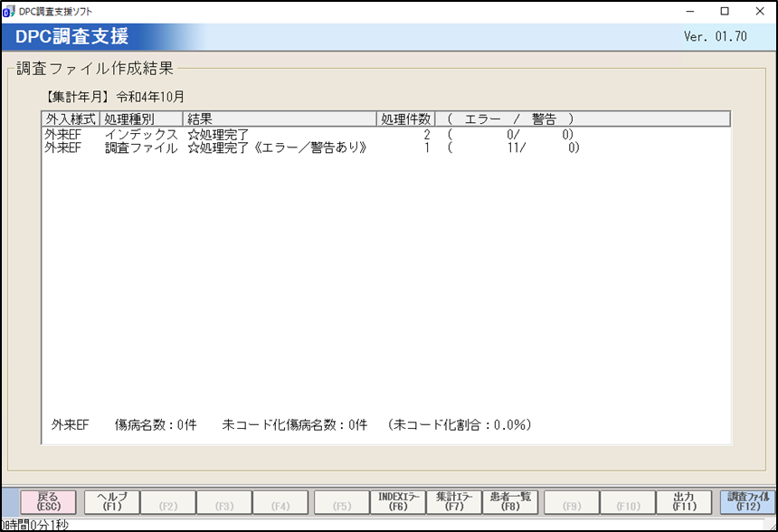Click the 調査ファイル (F12) button

748,502
